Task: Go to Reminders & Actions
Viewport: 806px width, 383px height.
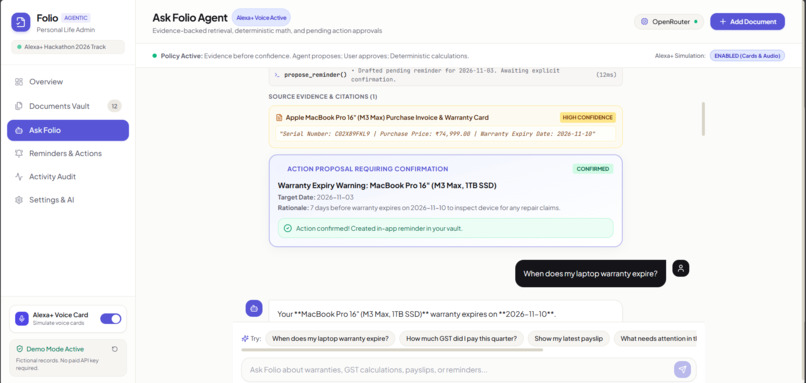Action: tap(68, 153)
